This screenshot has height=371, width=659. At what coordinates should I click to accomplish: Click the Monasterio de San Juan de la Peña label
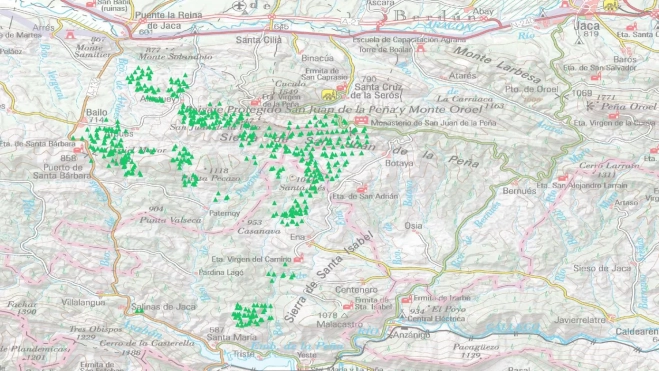[x=433, y=123]
